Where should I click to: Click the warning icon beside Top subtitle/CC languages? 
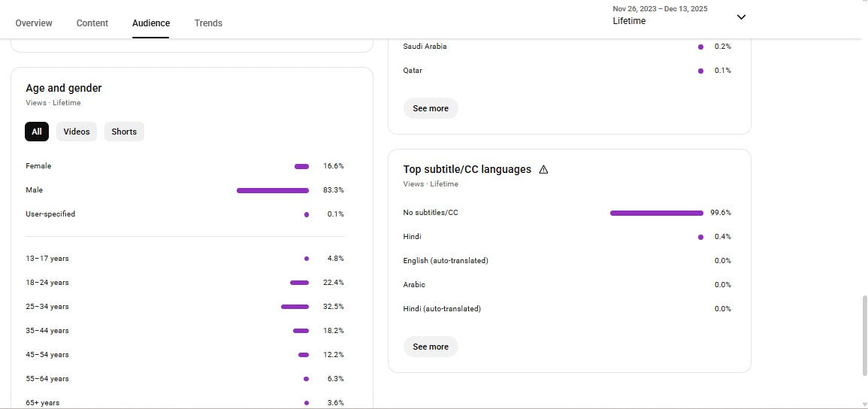543,170
